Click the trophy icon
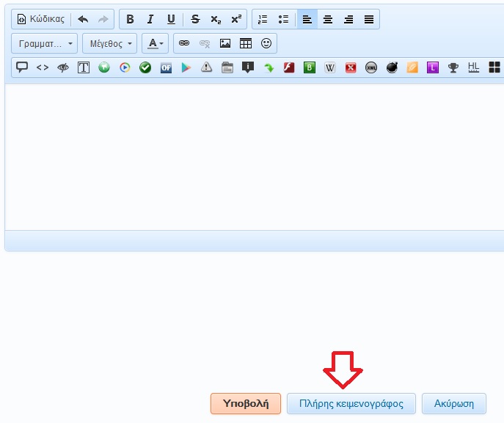The width and height of the screenshot is (504, 423). click(453, 67)
